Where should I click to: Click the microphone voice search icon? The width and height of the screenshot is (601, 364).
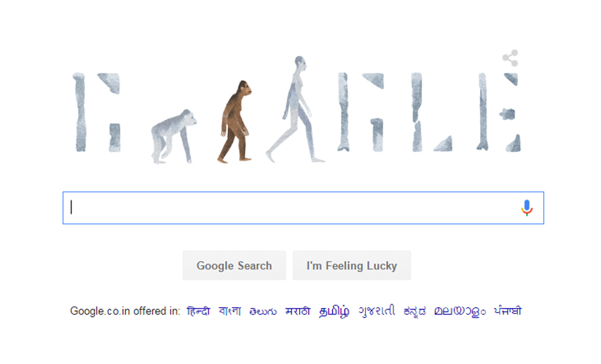pos(527,207)
